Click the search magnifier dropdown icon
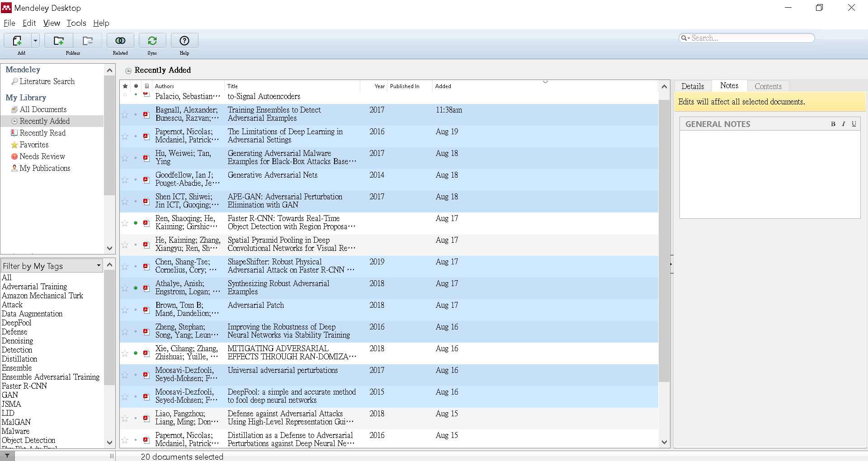 click(x=685, y=38)
